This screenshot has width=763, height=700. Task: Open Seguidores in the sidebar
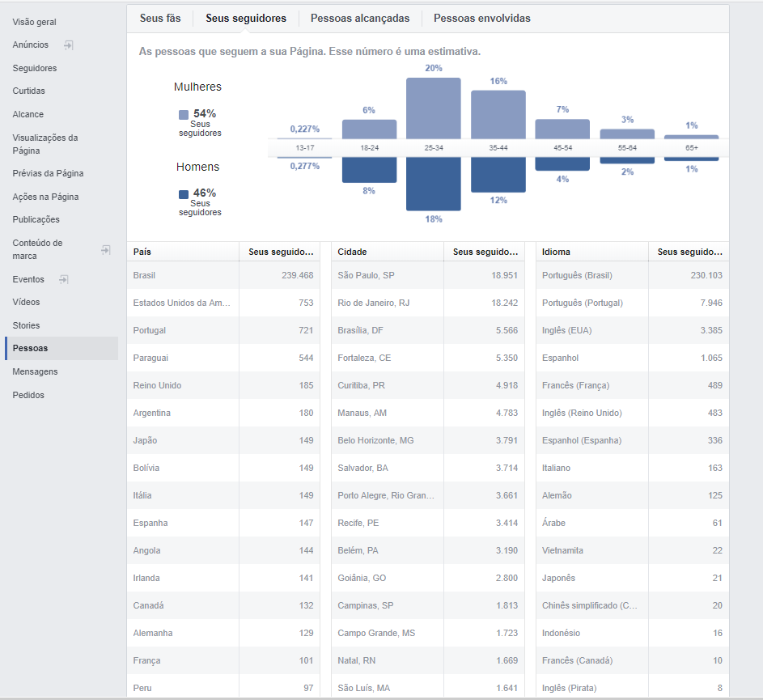click(x=35, y=68)
